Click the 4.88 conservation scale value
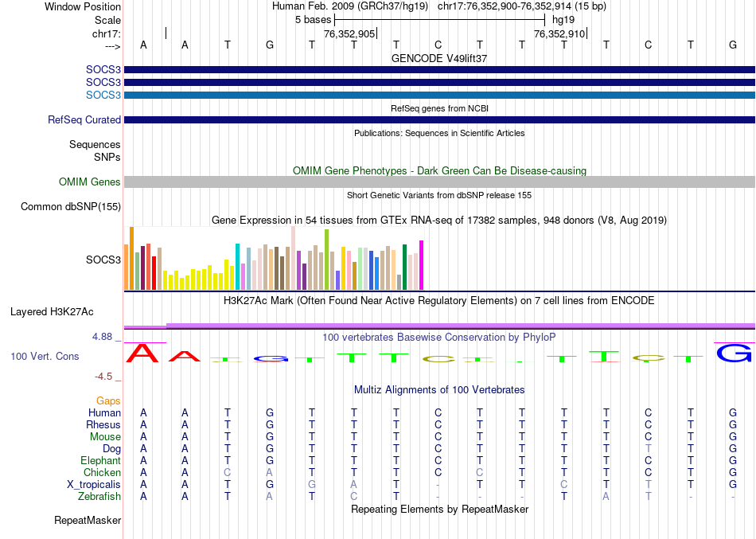Viewport: 756px width, 539px height. click(102, 336)
